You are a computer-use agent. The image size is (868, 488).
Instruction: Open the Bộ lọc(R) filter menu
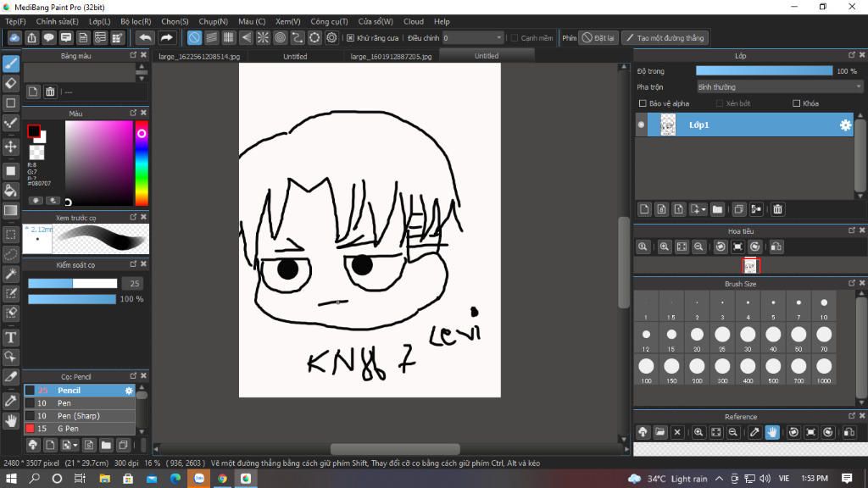pos(136,21)
